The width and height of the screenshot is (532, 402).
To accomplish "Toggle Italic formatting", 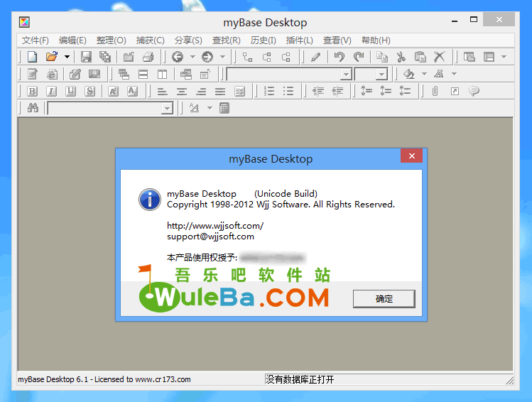I will pyautogui.click(x=51, y=91).
